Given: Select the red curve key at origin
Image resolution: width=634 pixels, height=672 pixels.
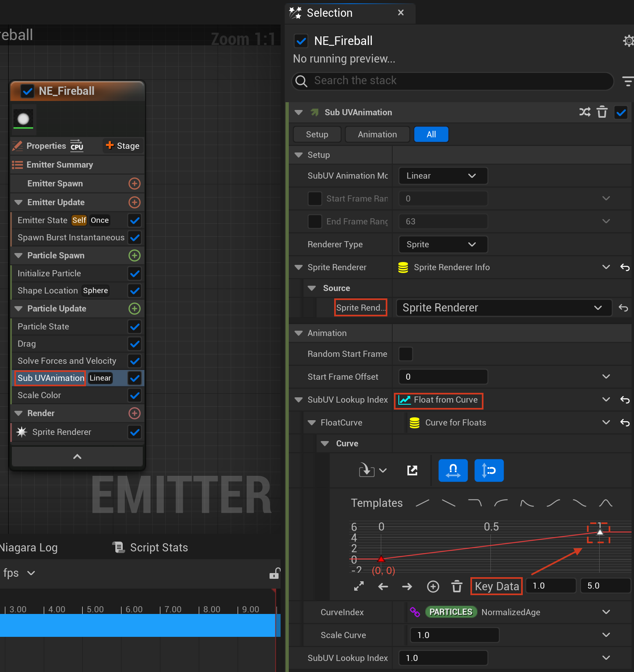Looking at the screenshot, I should pos(381,559).
